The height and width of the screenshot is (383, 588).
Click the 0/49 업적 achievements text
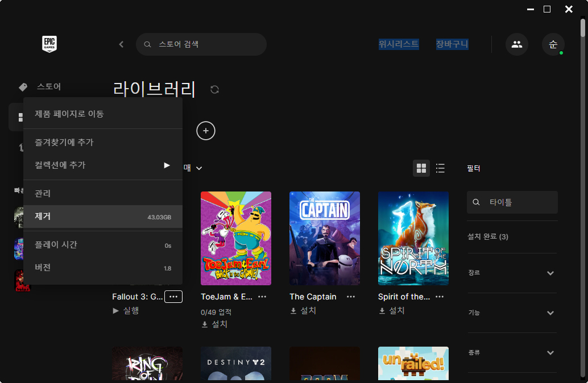216,312
